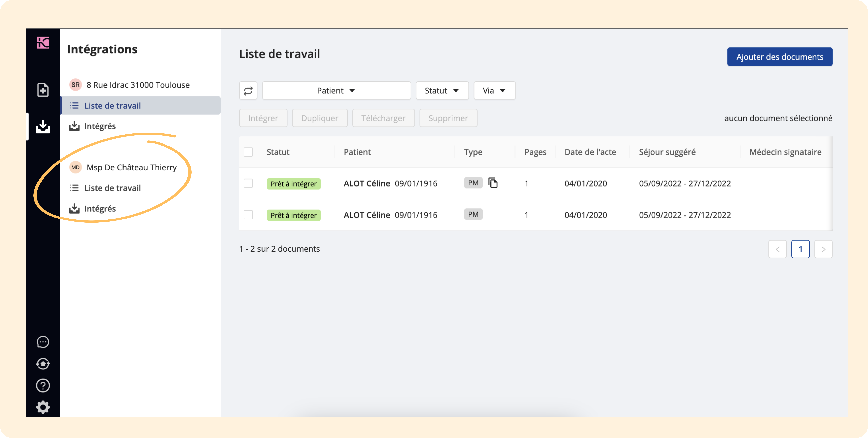Open the new document sidebar icon

pyautogui.click(x=43, y=90)
